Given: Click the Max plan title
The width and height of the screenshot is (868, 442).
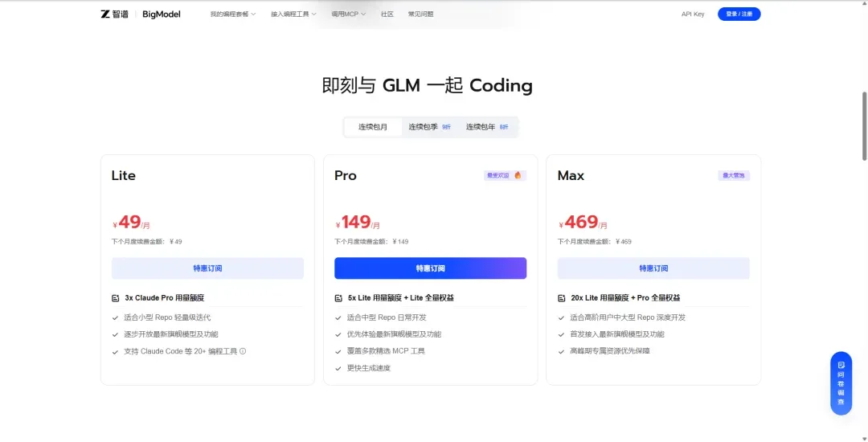Looking at the screenshot, I should pyautogui.click(x=571, y=175).
